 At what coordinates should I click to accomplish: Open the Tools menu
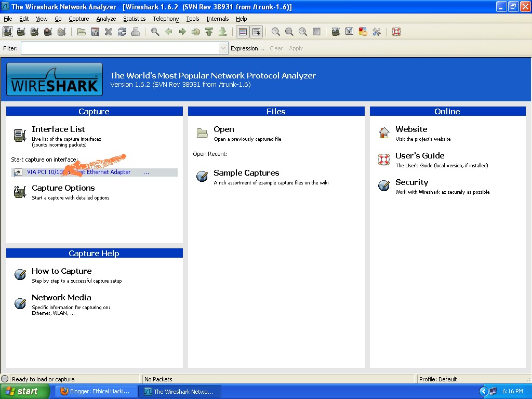tap(193, 19)
